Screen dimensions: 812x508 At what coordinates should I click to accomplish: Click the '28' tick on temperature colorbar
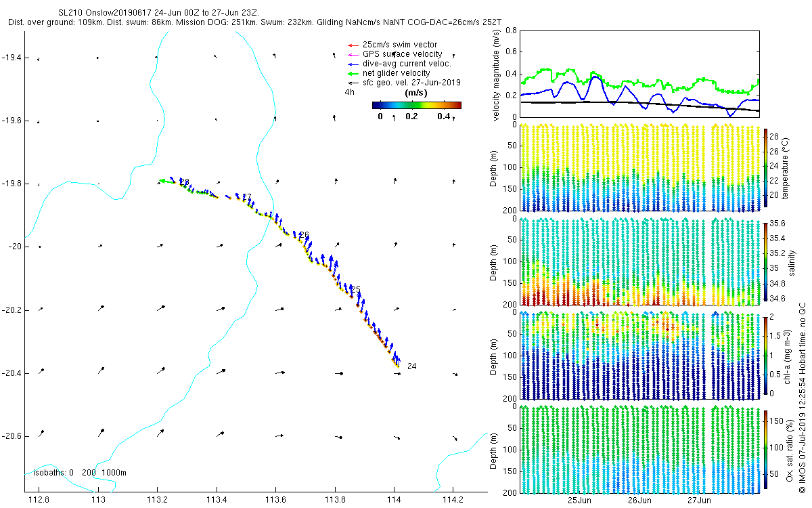click(775, 136)
